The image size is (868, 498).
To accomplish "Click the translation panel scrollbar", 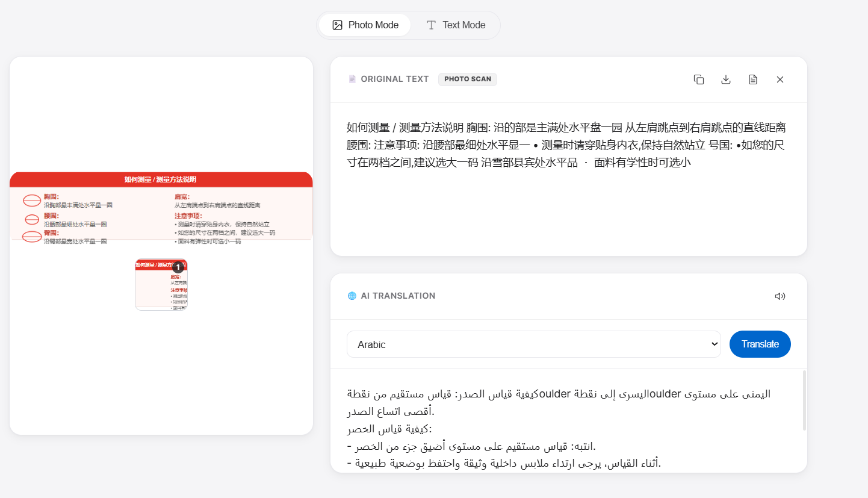I will (804, 400).
